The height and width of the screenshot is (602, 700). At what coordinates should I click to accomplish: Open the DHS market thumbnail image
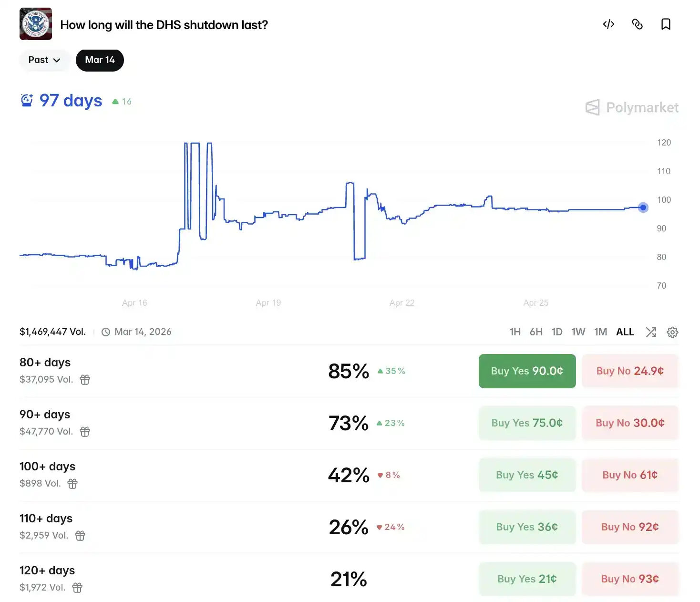[x=36, y=24]
